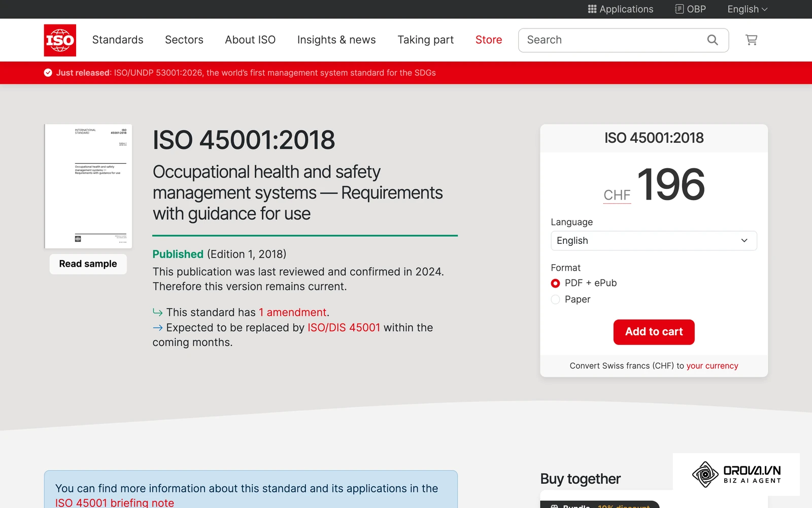This screenshot has width=812, height=508.
Task: Go to the Store page
Action: pos(489,40)
